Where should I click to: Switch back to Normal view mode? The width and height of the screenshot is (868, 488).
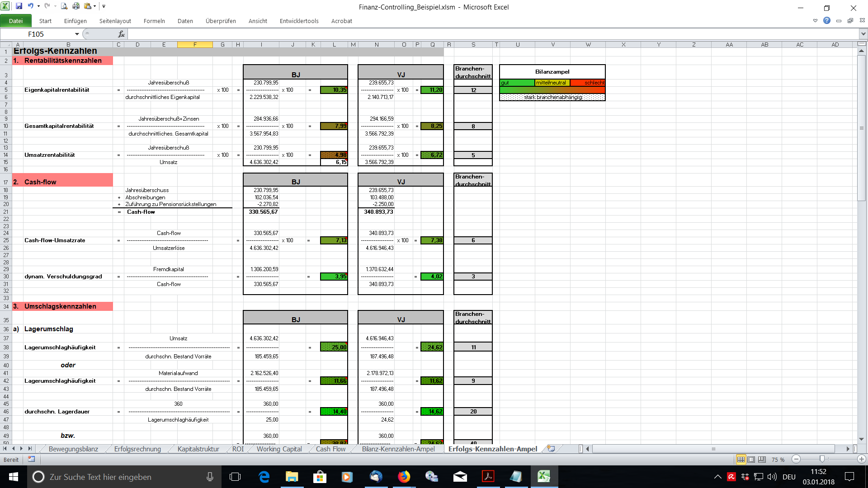[x=741, y=459]
